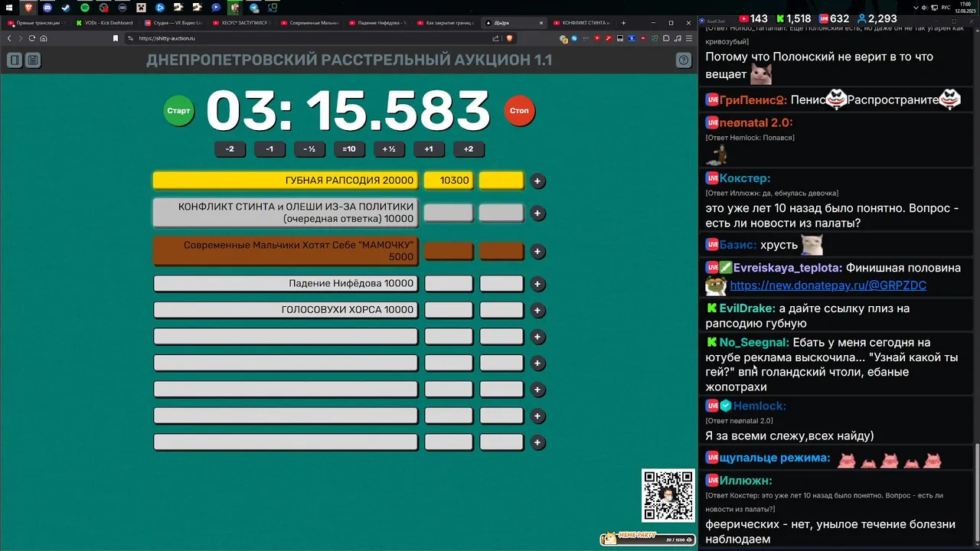
Task: Edit the ГУБНАЯ РАПСОДИЯ 20000 lot name field
Action: pyautogui.click(x=286, y=181)
